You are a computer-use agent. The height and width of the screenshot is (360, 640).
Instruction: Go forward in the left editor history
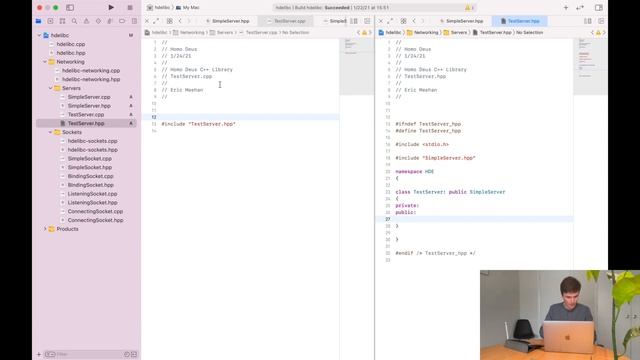tap(189, 21)
